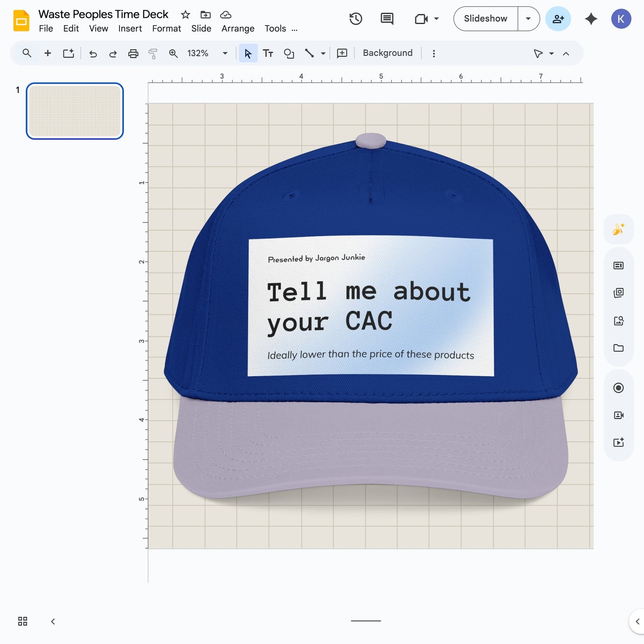
Task: Open the Gemini AI image tool (banana icon)
Action: (x=619, y=229)
